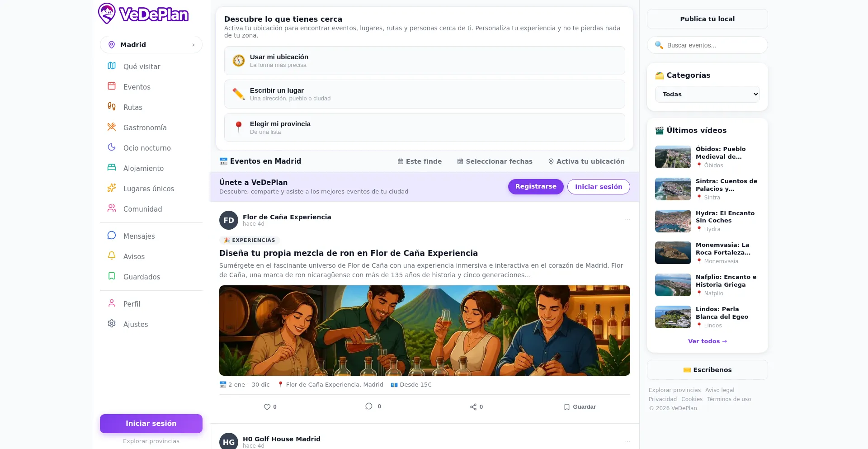The height and width of the screenshot is (449, 868).
Task: Open the Rutas footprints icon
Action: [112, 106]
